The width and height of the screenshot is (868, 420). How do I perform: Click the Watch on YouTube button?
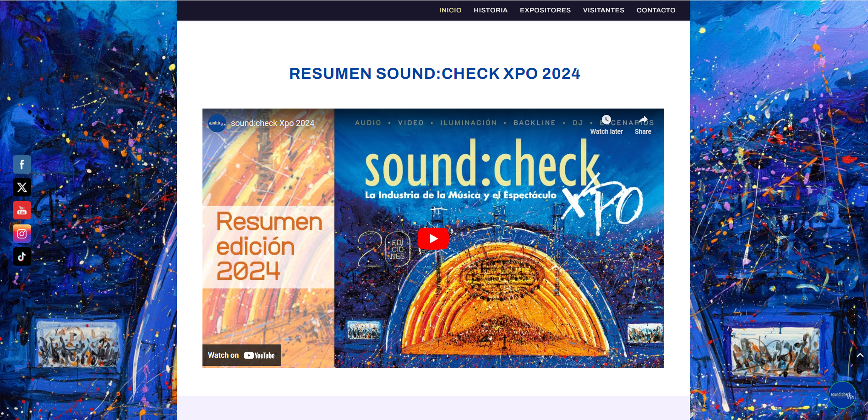[x=242, y=355]
